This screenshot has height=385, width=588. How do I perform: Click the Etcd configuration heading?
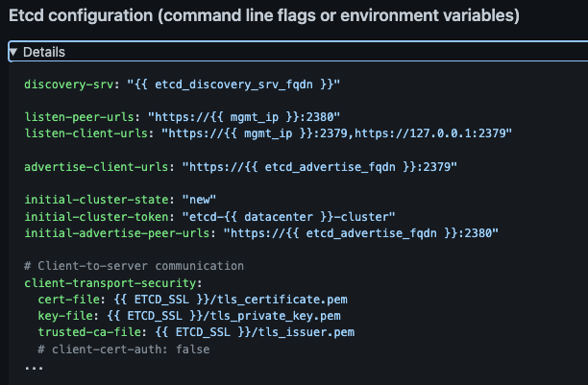(264, 15)
